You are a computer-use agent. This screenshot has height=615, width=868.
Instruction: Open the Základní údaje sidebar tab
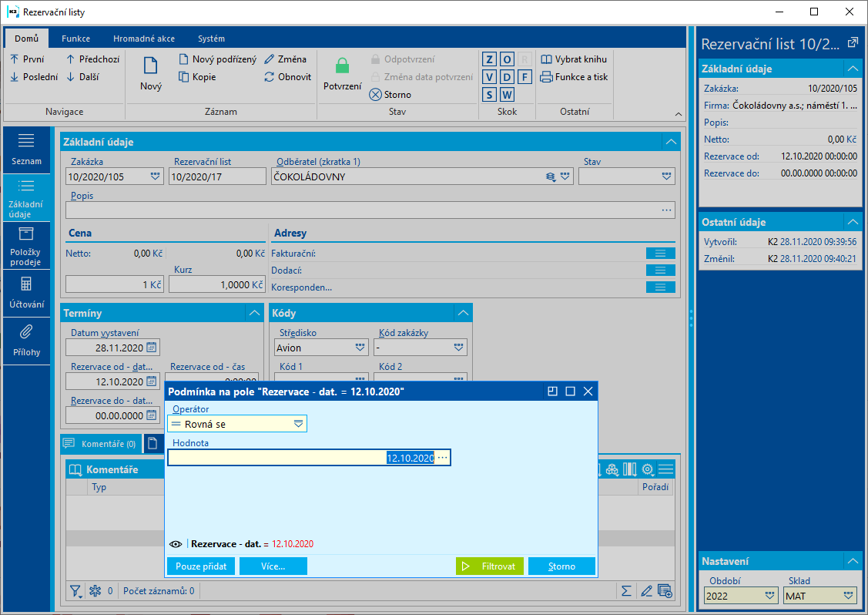pos(26,198)
